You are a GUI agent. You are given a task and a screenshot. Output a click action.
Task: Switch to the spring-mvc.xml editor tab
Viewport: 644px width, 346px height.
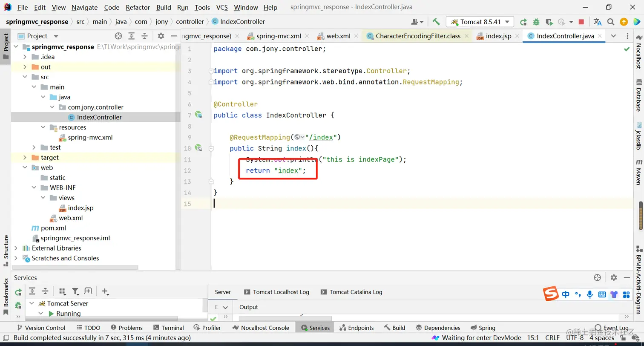tap(278, 36)
